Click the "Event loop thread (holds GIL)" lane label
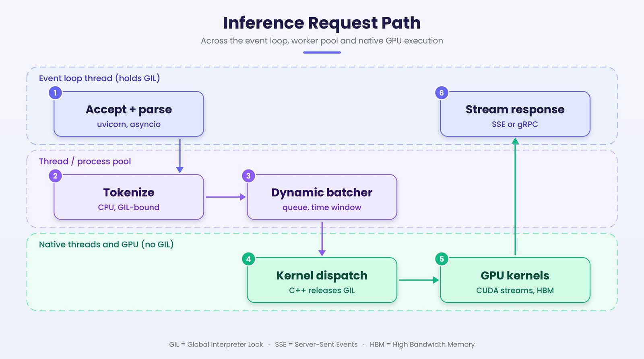The image size is (644, 359). tap(99, 78)
